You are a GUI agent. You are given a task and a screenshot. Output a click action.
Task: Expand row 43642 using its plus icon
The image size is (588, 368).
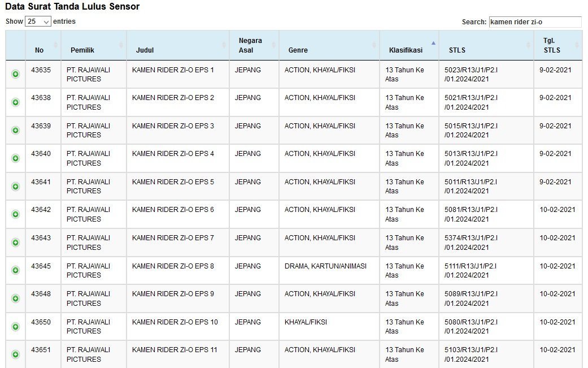(15, 214)
